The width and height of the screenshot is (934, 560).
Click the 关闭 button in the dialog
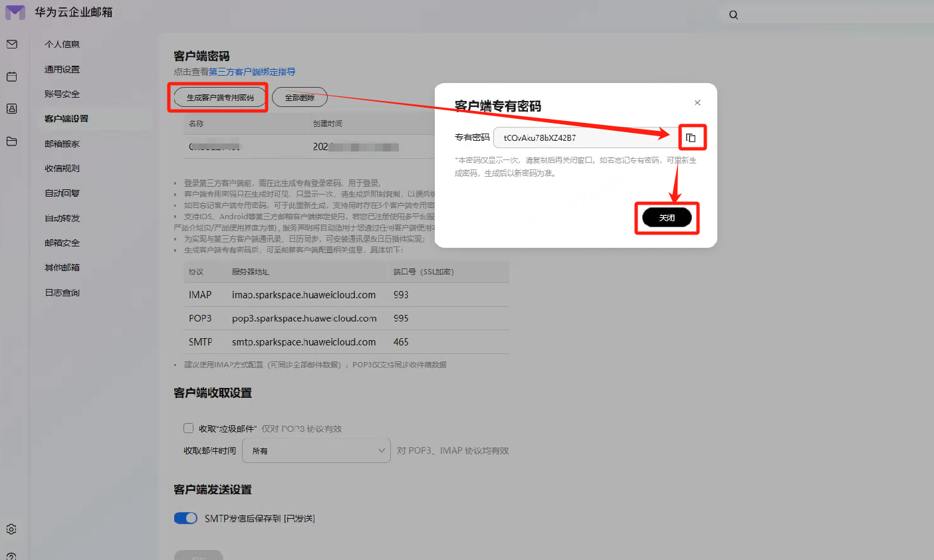tap(667, 218)
